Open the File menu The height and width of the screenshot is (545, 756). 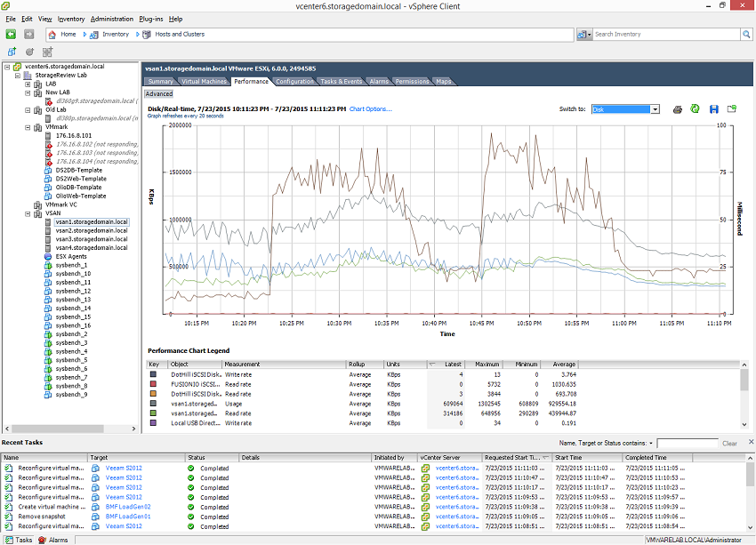tap(11, 19)
